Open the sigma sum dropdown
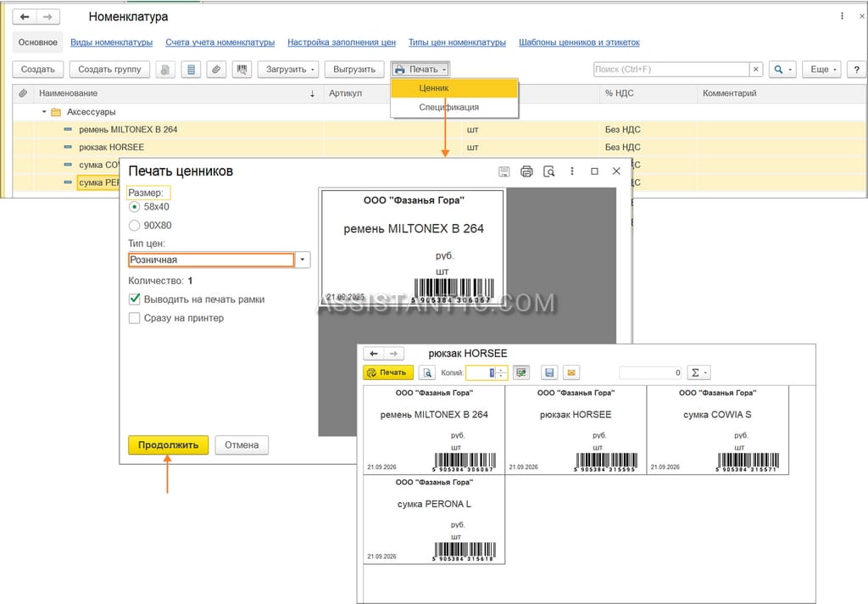 coord(698,373)
